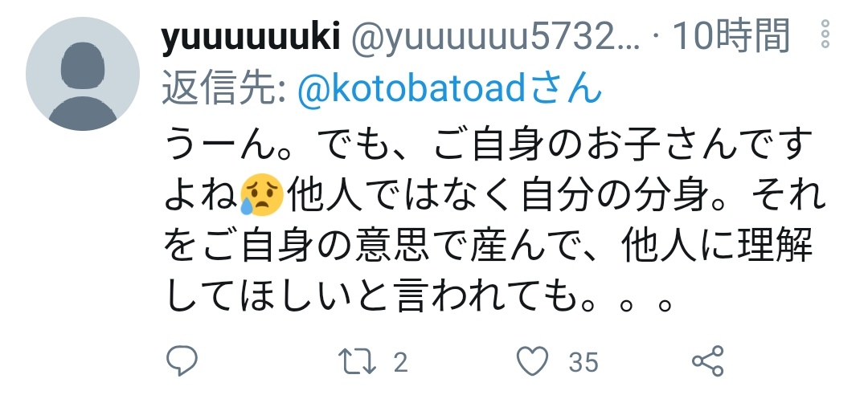
Task: Tap the さん suffix after kotobatoad
Action: [x=563, y=88]
